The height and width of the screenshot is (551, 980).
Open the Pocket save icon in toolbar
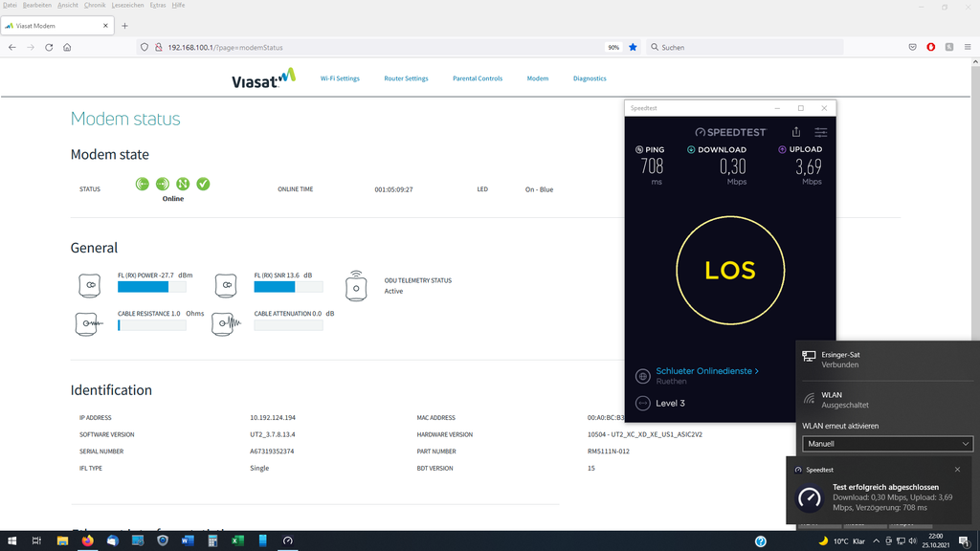click(x=912, y=48)
